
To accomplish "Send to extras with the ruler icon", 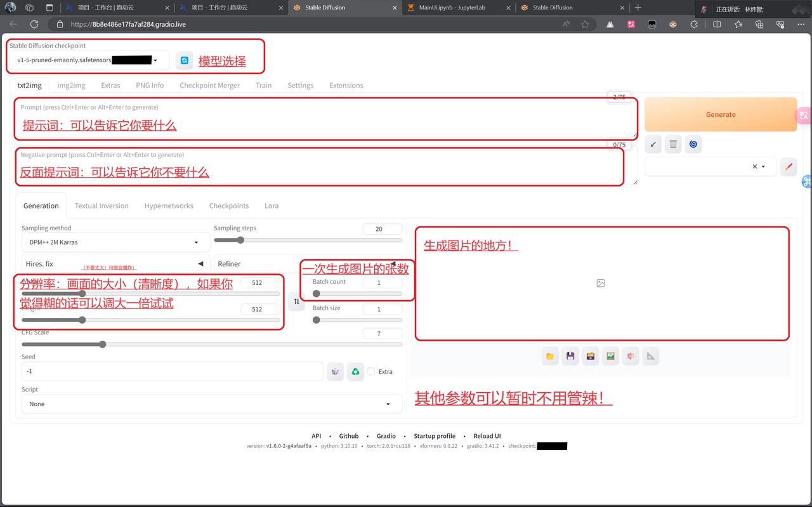I will [650, 356].
